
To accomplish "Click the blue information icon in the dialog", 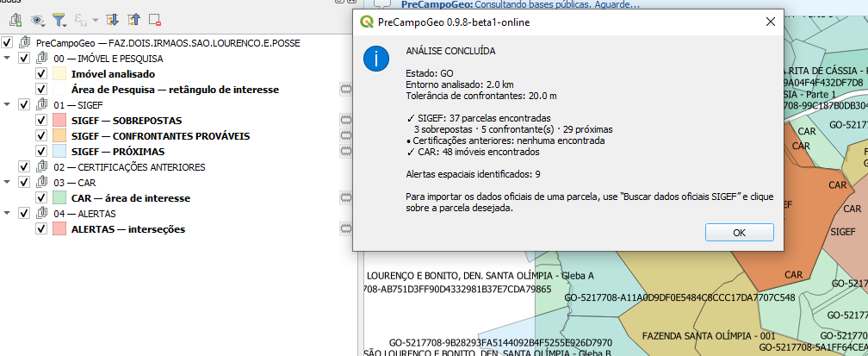I will pos(376,59).
